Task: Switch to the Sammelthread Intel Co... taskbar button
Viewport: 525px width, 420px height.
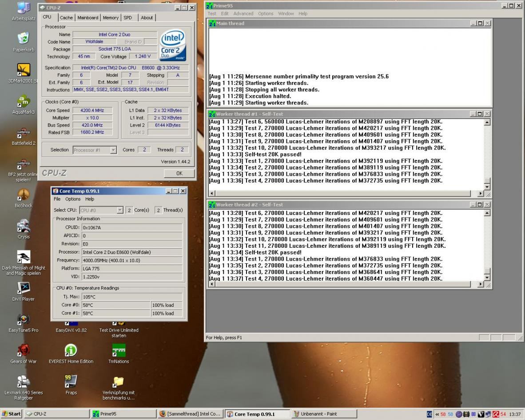Action: click(x=190, y=414)
